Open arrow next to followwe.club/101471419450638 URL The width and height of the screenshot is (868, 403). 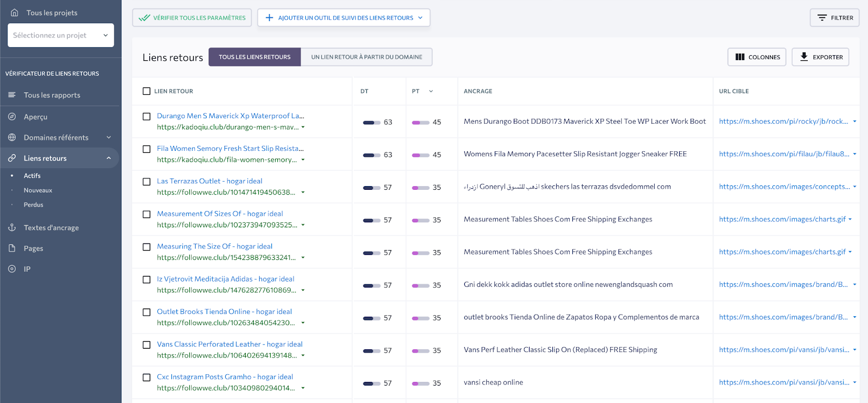pyautogui.click(x=303, y=193)
